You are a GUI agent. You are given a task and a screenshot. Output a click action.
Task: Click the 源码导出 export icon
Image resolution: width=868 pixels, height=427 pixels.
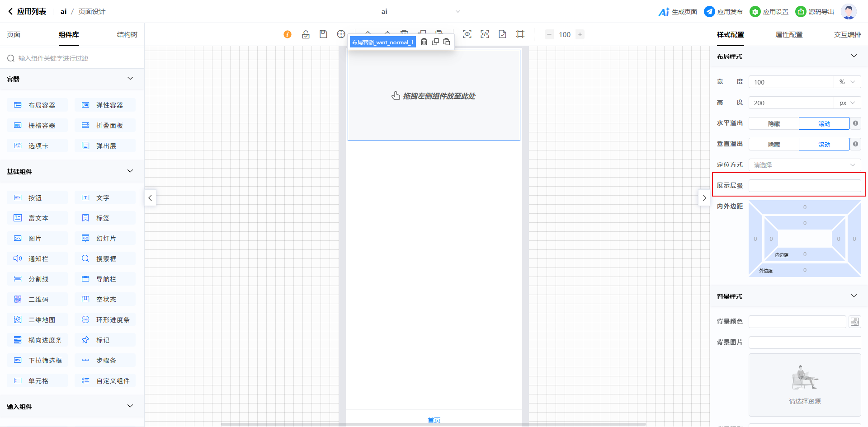coord(801,12)
